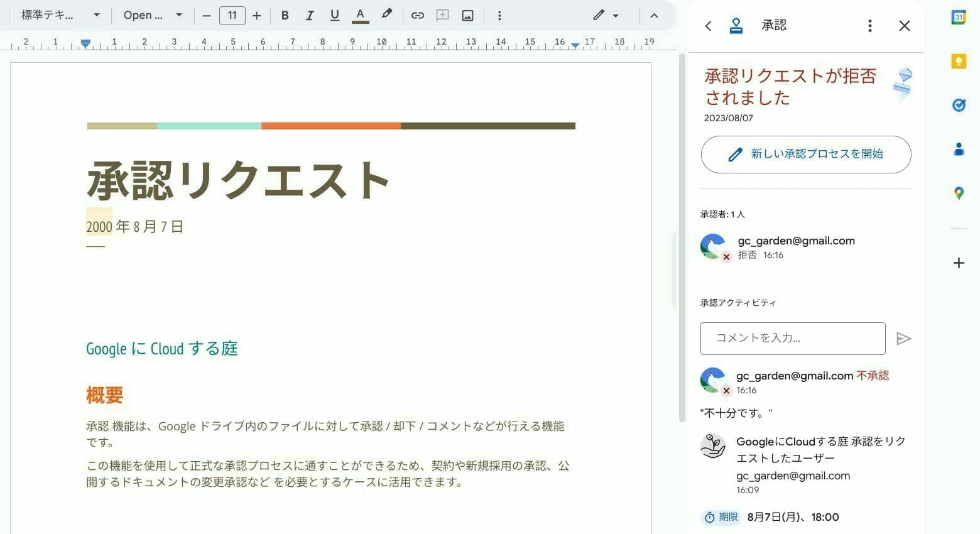
Task: Click the 概要 heading
Action: pyautogui.click(x=104, y=395)
